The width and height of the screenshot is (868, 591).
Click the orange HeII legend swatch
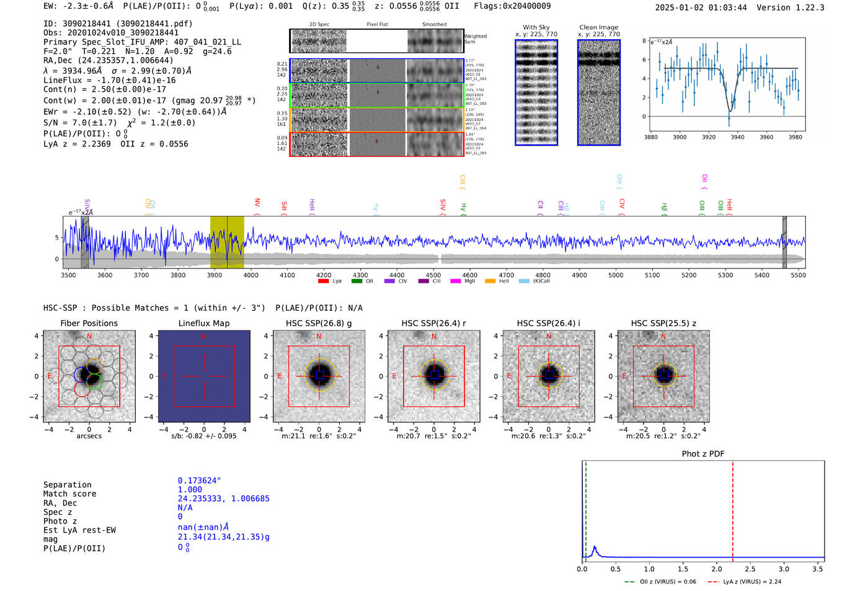click(x=490, y=281)
